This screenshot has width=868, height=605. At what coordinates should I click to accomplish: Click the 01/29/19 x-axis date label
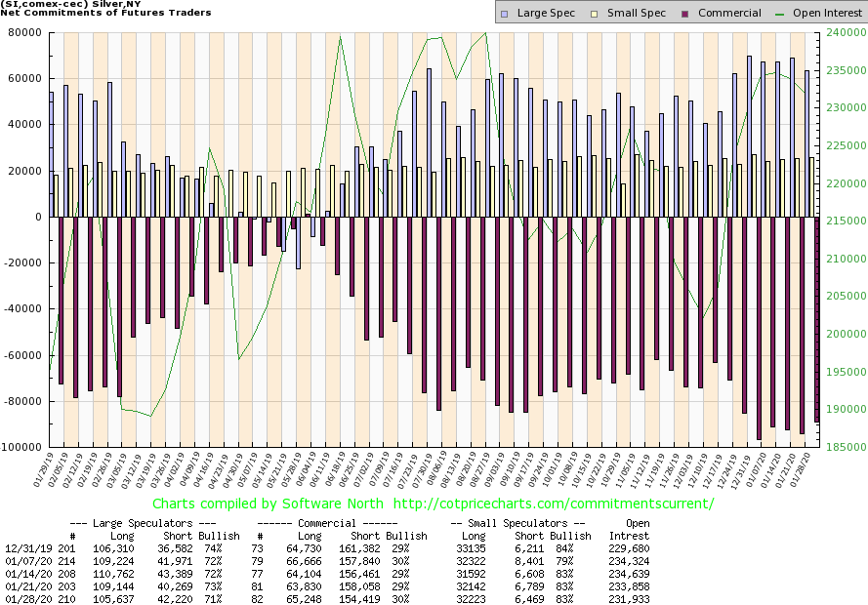(x=42, y=468)
